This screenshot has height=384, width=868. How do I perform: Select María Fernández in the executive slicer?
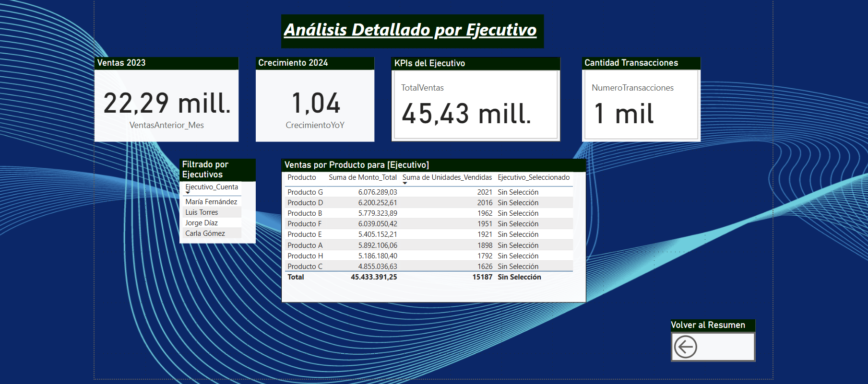coord(211,202)
